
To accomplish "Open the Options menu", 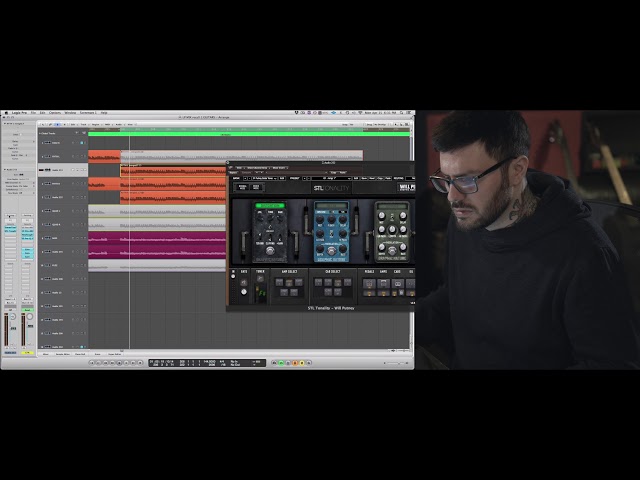I will point(55,113).
